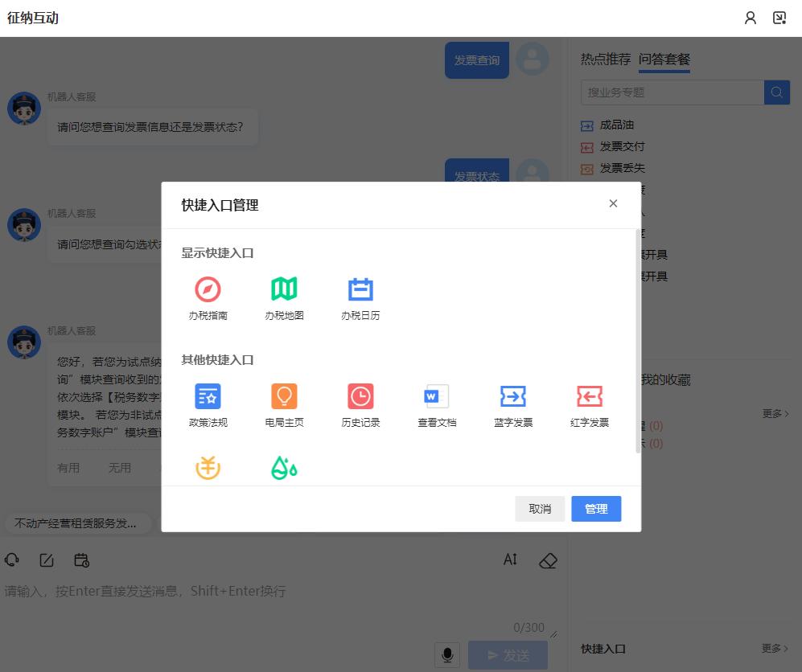The height and width of the screenshot is (672, 802).
Task: Select the 红字发票 red invoice icon
Action: click(590, 396)
